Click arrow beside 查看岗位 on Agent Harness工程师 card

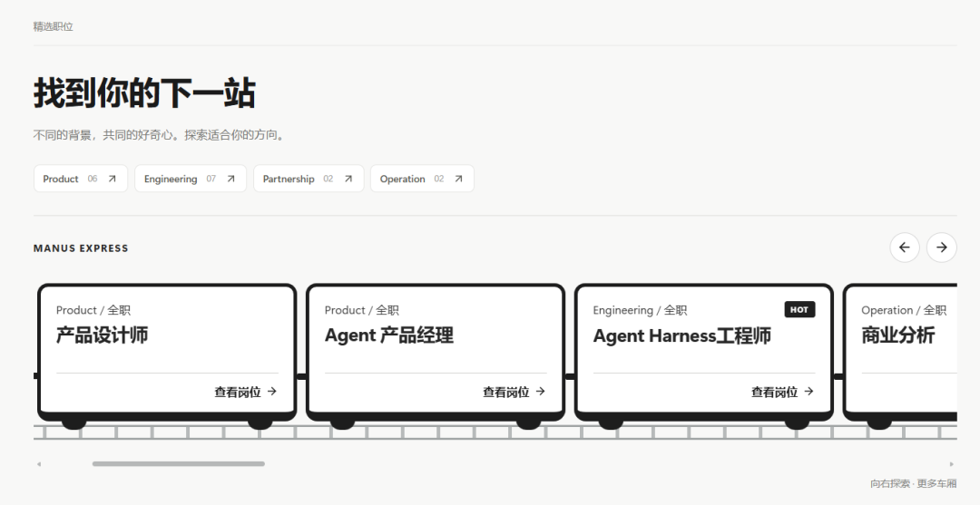[x=808, y=392]
